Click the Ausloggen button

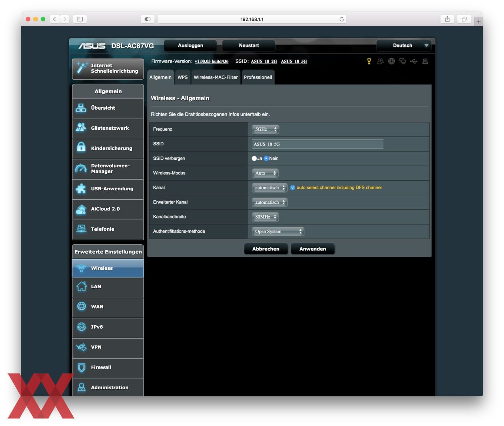(190, 46)
